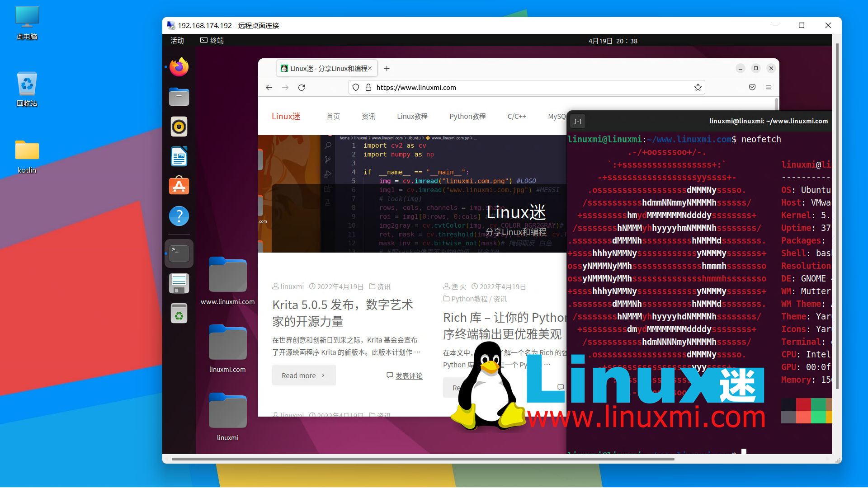Launch Rhythmbox music player from dock

point(179,127)
